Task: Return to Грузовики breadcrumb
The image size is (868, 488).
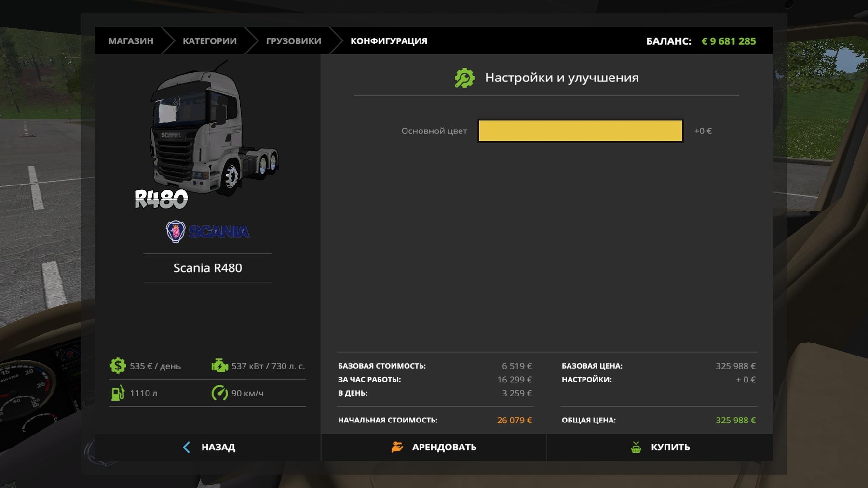Action: [293, 41]
